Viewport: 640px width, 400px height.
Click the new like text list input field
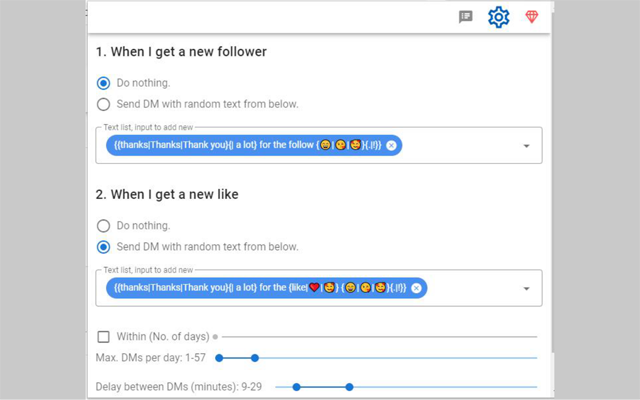(x=319, y=288)
